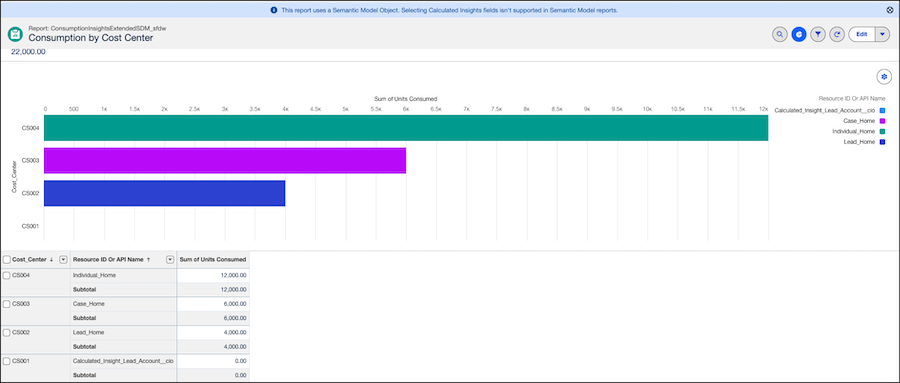900x383 pixels.
Task: Open dropdown arrow next to Edit
Action: click(x=883, y=34)
